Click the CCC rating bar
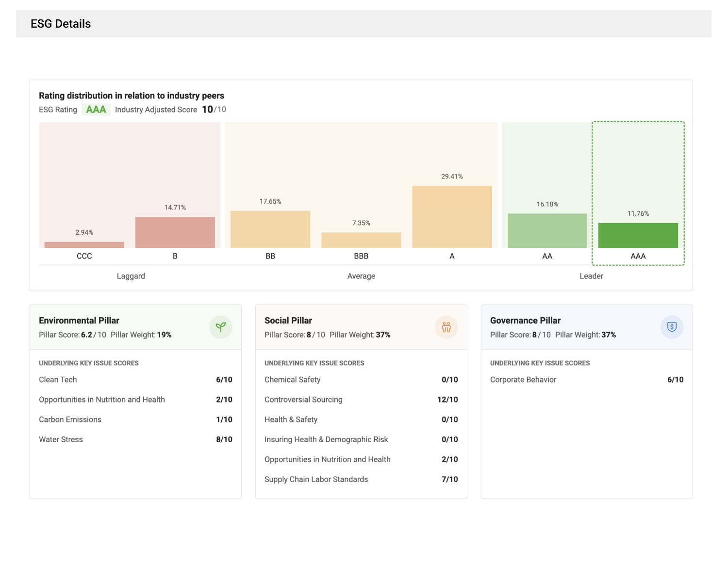 coord(84,245)
